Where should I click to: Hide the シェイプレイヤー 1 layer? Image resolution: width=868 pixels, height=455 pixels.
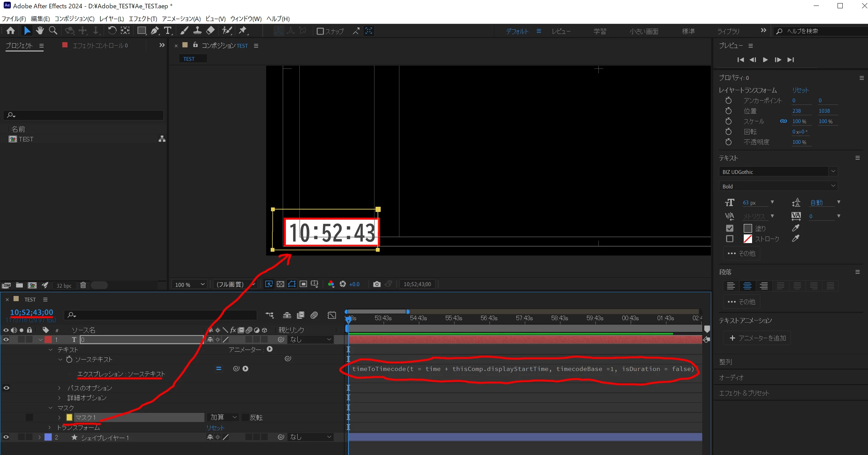click(6, 437)
